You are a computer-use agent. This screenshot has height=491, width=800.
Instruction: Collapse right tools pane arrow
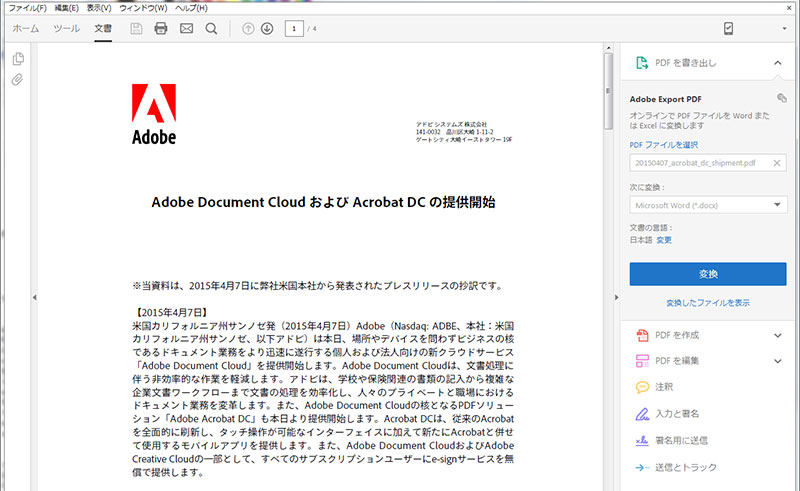coord(616,297)
